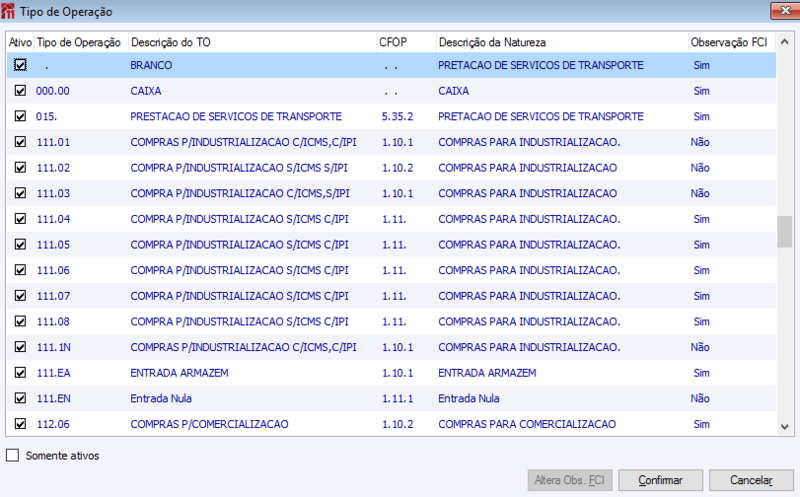Select the 111.04 operation code
Viewport: 800px width, 497px height.
pos(53,219)
